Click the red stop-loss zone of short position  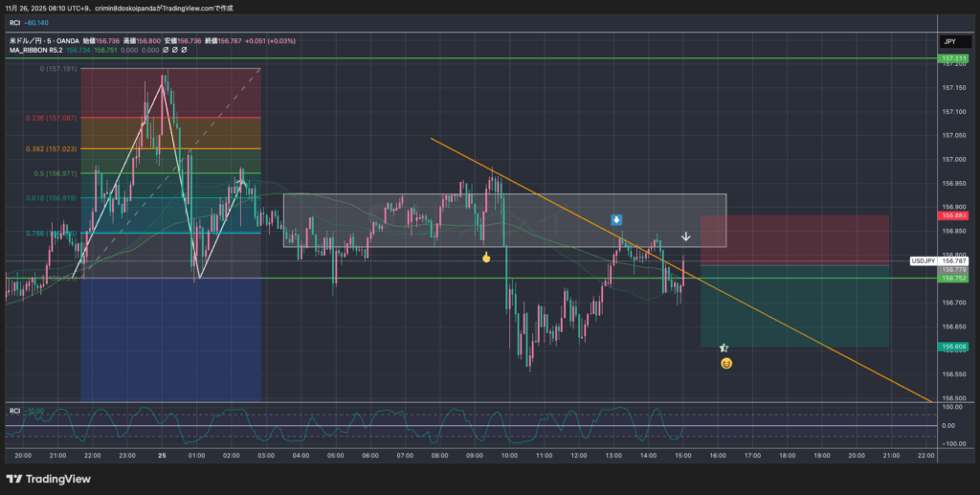(794, 239)
